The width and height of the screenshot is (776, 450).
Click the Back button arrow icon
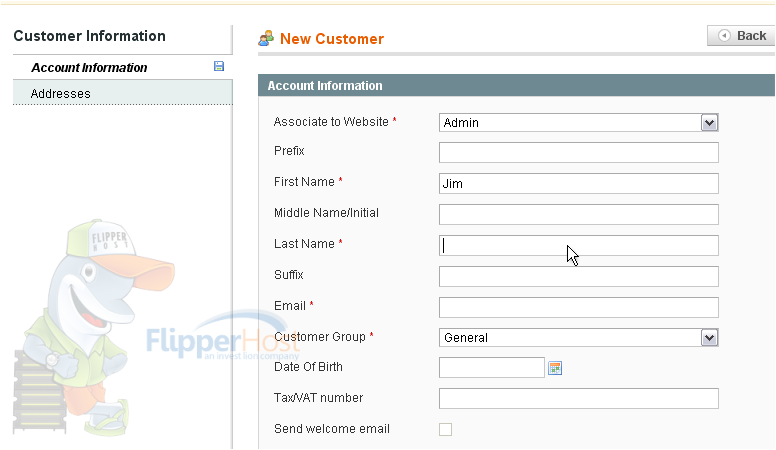tap(724, 36)
